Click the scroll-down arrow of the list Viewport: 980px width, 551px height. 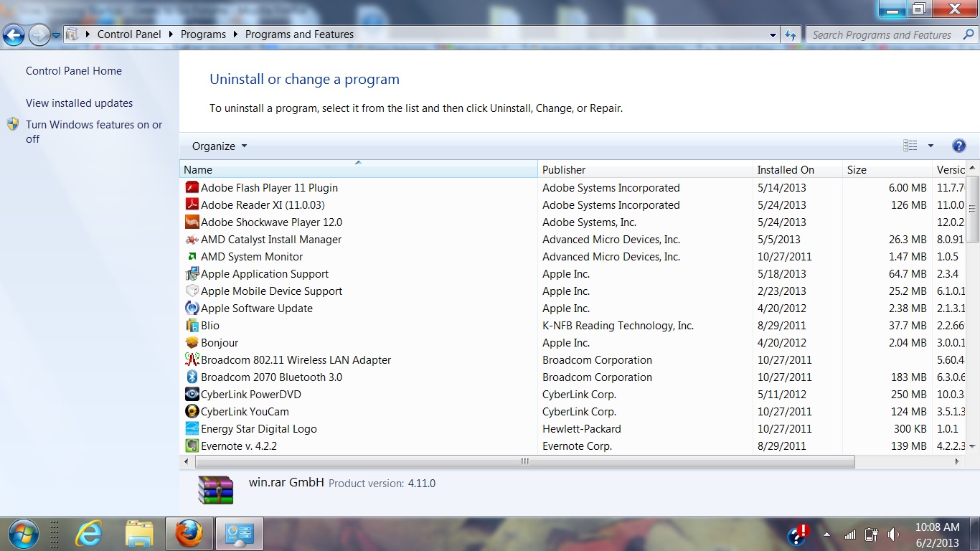(x=973, y=446)
